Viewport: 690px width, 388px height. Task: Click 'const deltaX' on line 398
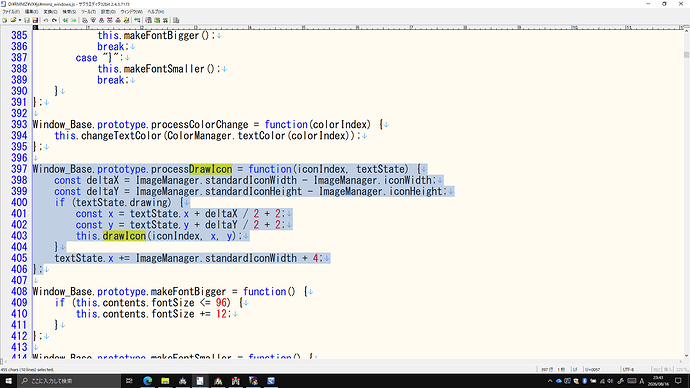pyautogui.click(x=87, y=181)
